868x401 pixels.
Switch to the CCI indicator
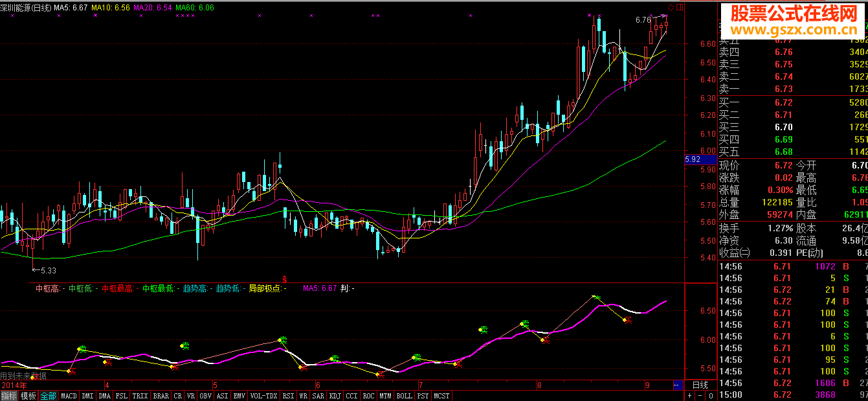pyautogui.click(x=351, y=395)
